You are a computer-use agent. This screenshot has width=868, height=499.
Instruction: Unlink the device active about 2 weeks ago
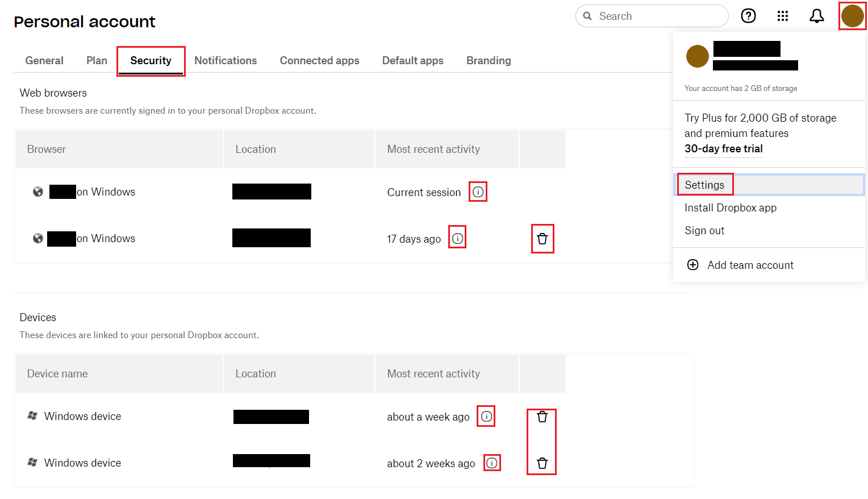542,463
